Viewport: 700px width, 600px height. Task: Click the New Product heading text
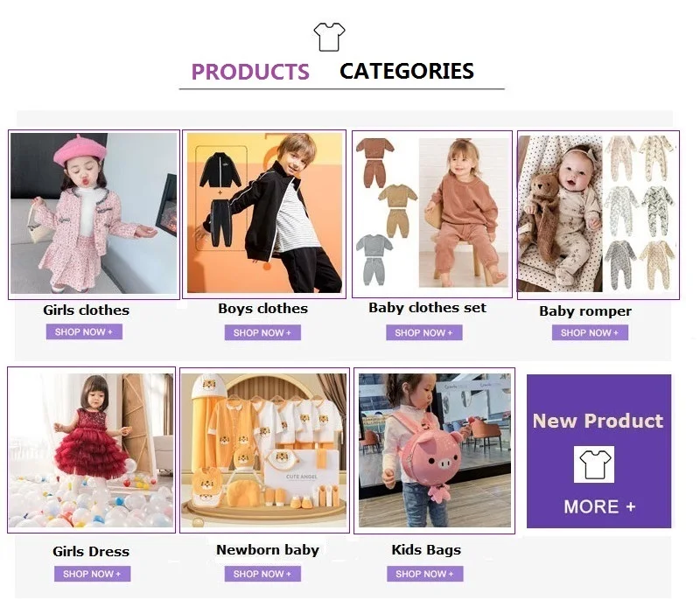(598, 421)
